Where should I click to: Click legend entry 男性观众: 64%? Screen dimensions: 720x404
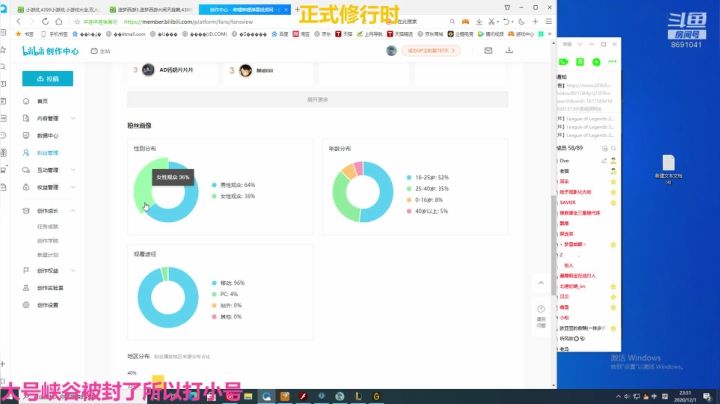pyautogui.click(x=233, y=185)
